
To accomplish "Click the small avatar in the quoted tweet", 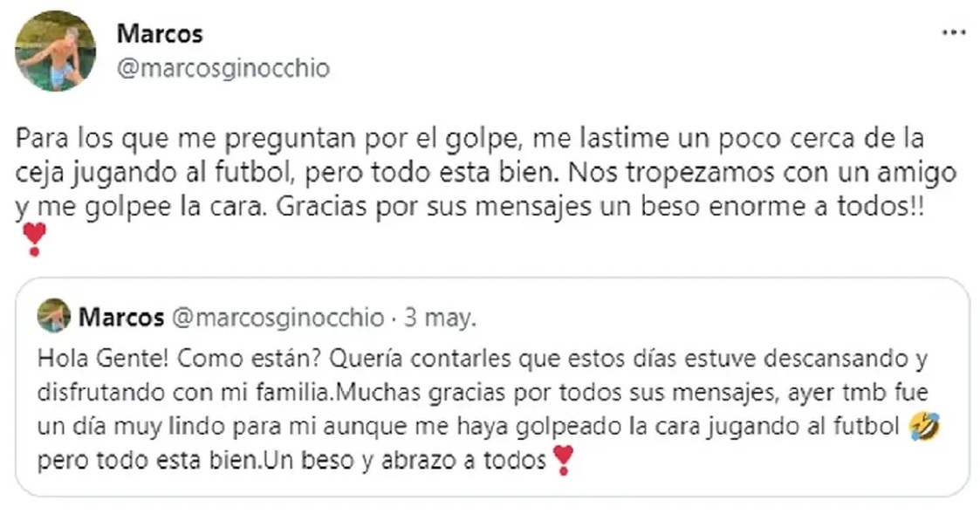I will (x=54, y=316).
